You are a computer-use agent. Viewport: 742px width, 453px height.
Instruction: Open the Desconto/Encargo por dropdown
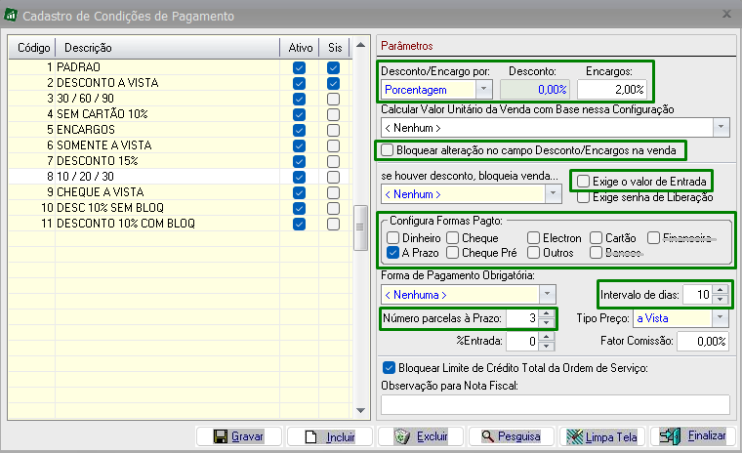(484, 89)
